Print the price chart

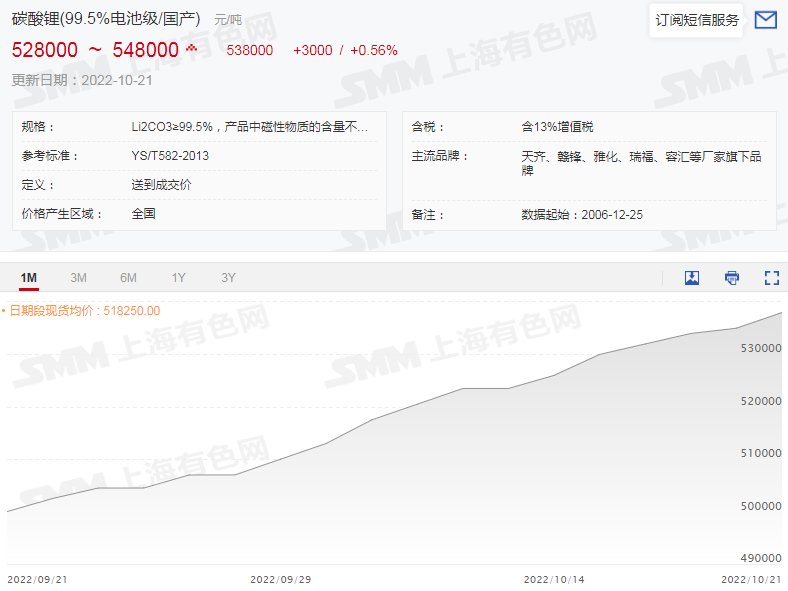731,278
